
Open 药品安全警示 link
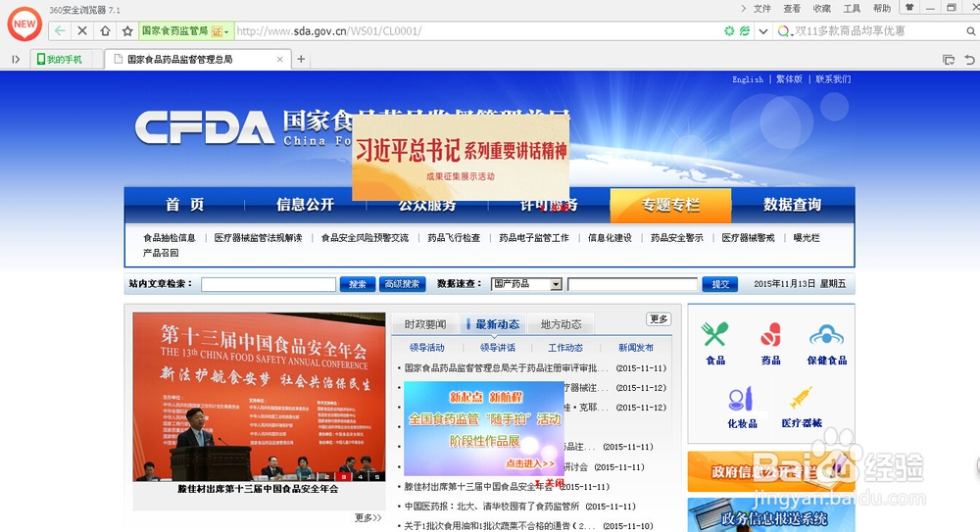[677, 237]
